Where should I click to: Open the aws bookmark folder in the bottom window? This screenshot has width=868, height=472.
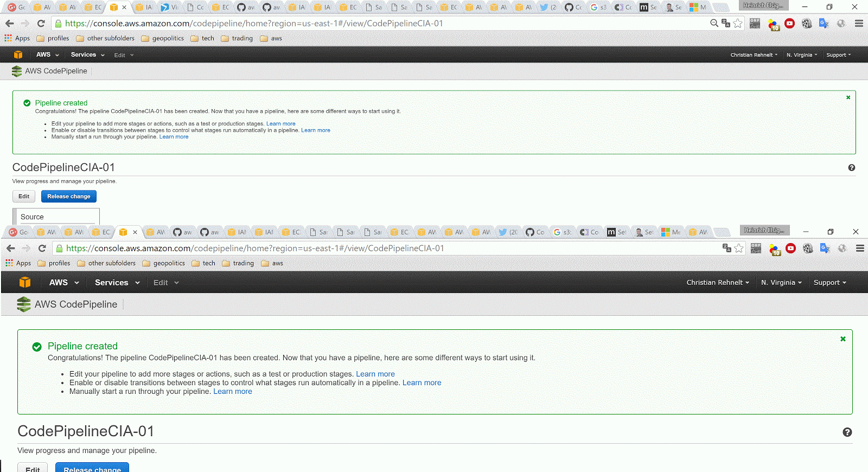tap(272, 263)
